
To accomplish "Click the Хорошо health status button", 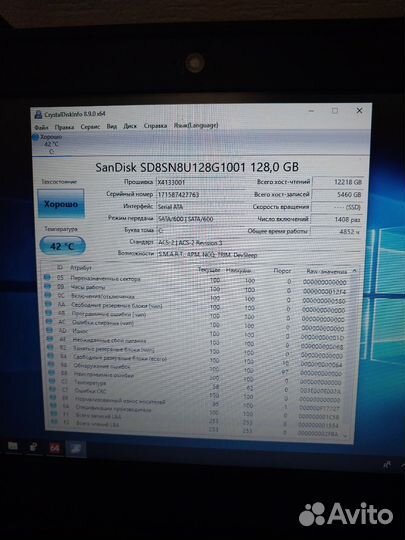I will pyautogui.click(x=61, y=204).
